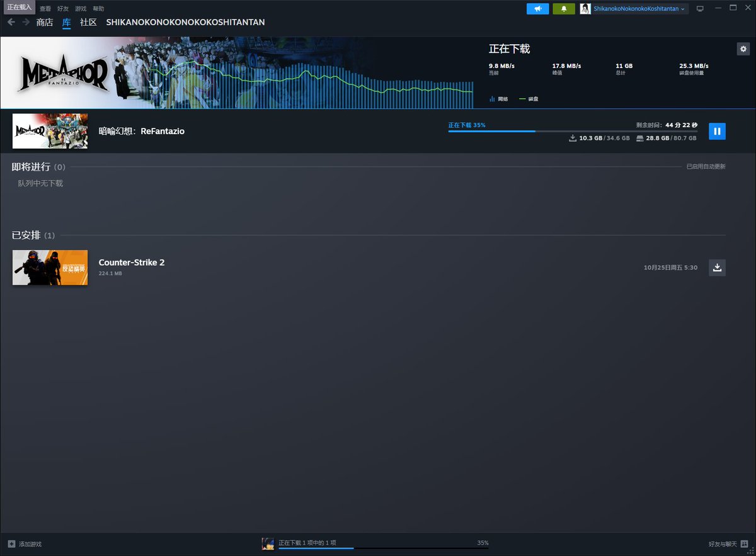Minimize the Steam window
Viewport: 756px width, 556px height.
click(x=717, y=8)
